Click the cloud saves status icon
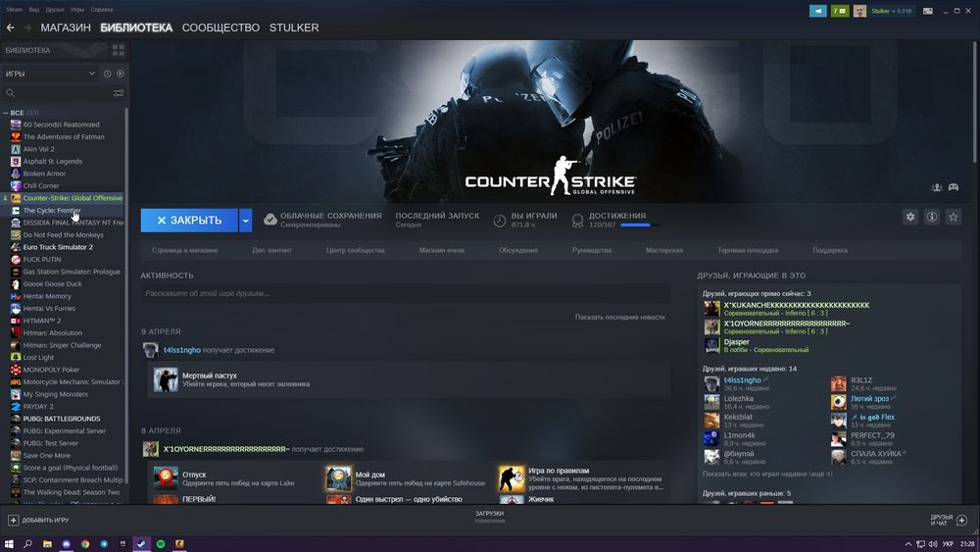980x552 pixels. pyautogui.click(x=270, y=220)
